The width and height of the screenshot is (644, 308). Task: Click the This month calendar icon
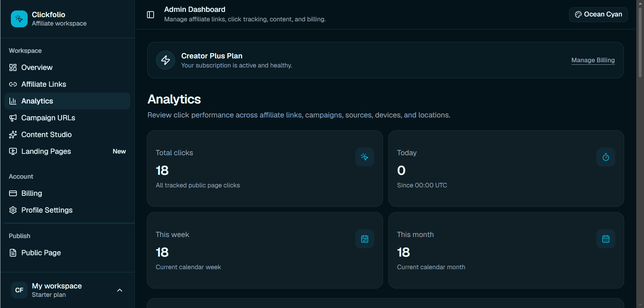pyautogui.click(x=606, y=239)
